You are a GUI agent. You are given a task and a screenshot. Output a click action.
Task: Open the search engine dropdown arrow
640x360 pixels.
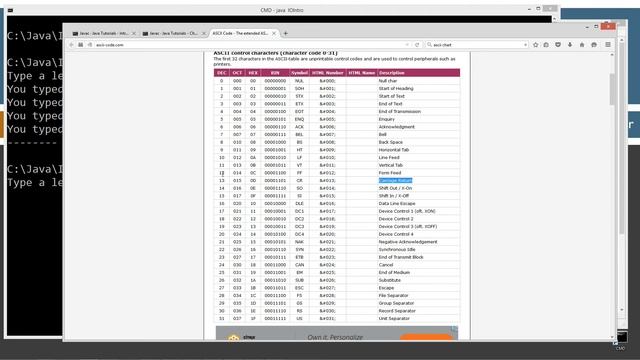(x=525, y=45)
